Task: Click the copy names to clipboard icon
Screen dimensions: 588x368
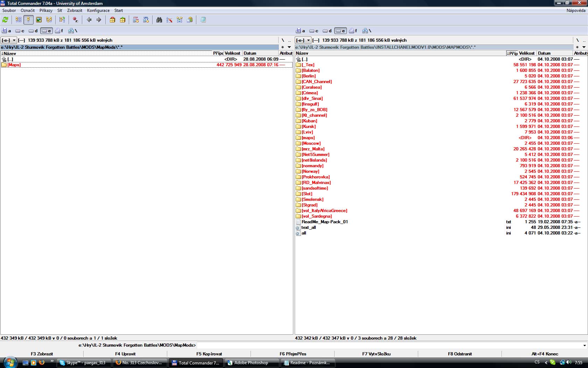Action: click(x=190, y=20)
